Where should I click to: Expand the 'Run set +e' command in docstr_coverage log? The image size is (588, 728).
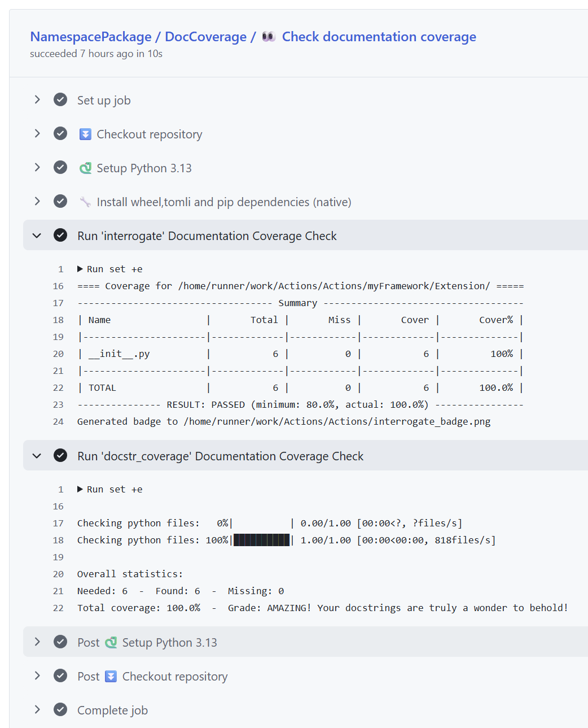pos(80,490)
